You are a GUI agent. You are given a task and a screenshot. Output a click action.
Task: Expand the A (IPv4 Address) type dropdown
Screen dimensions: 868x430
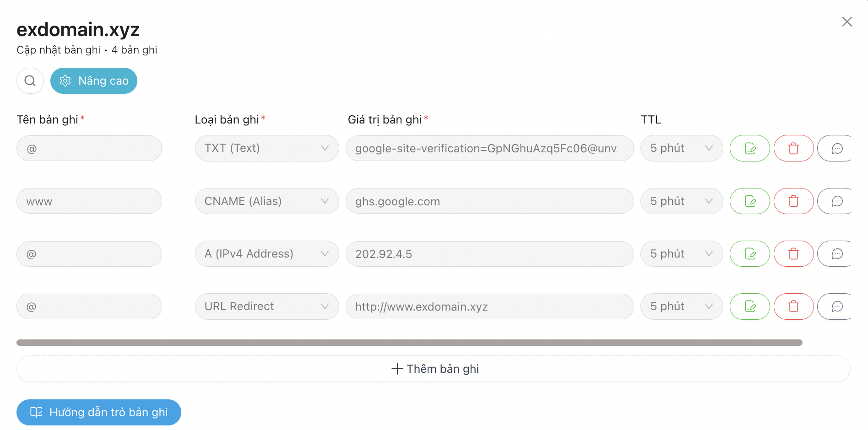tap(267, 254)
